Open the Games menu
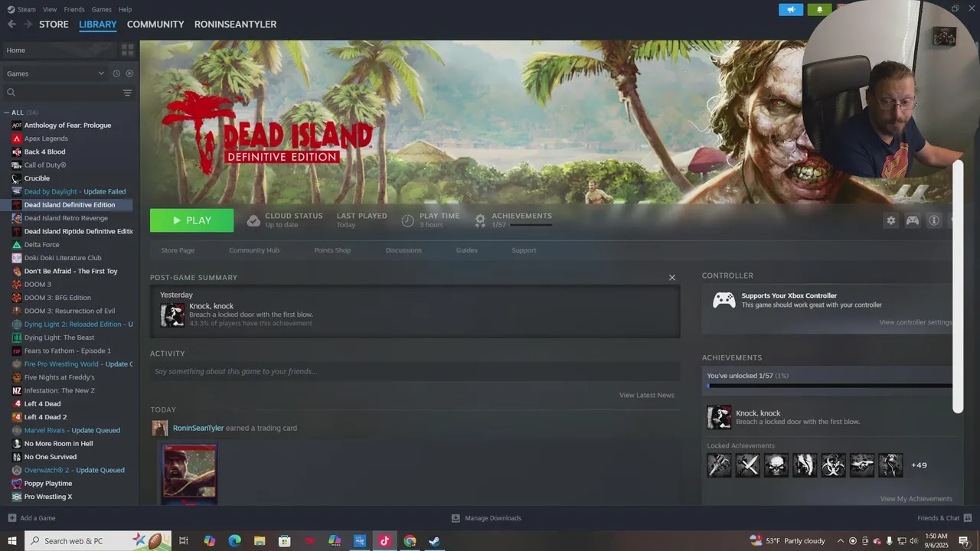Viewport: 980px width, 551px height. tap(101, 9)
